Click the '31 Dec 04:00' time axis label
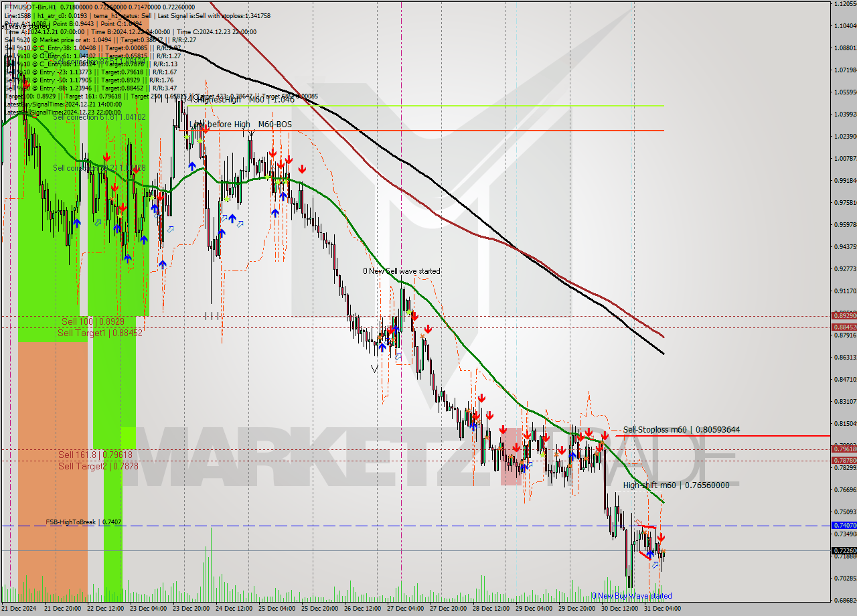This screenshot has width=857, height=616. click(663, 609)
